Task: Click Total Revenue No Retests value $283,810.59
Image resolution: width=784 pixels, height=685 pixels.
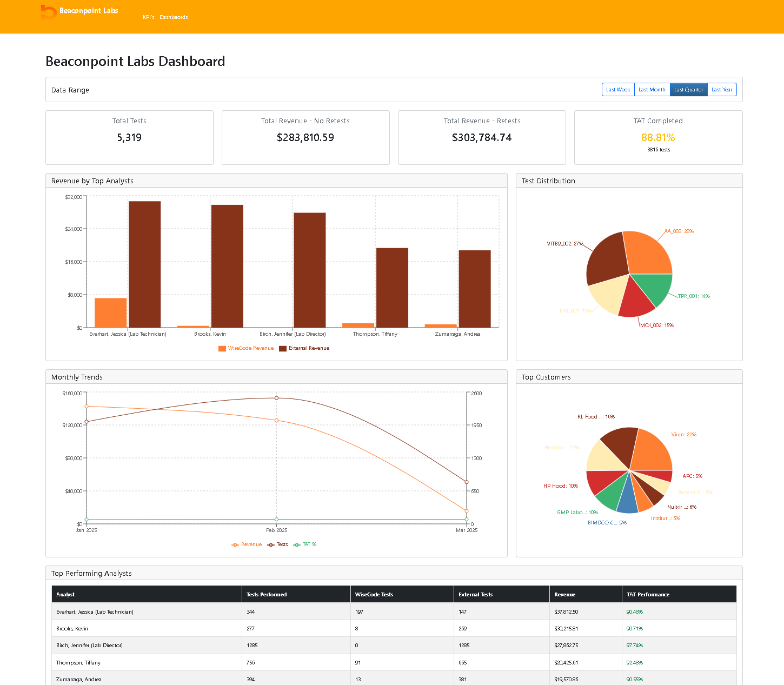Action: 305,137
